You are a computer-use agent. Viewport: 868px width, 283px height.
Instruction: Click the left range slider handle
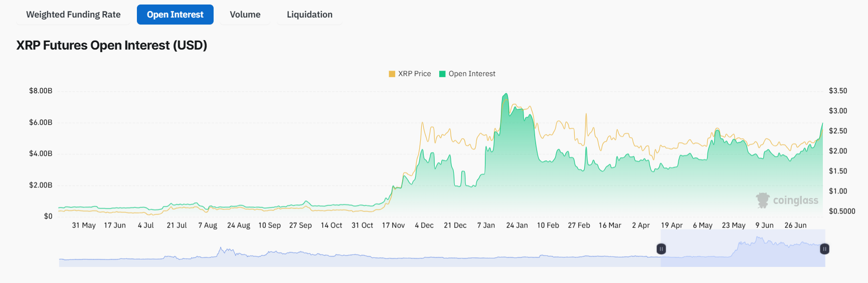pyautogui.click(x=661, y=249)
